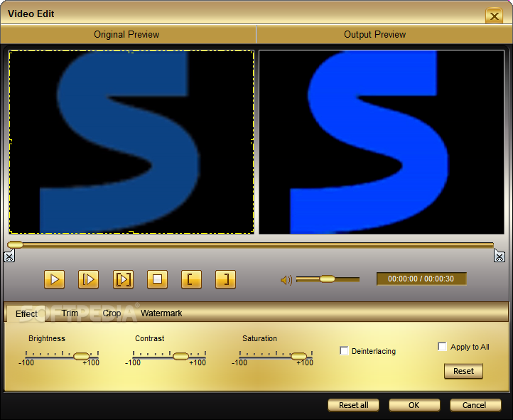Click the Saturation label
The height and width of the screenshot is (420, 513).
(x=259, y=338)
